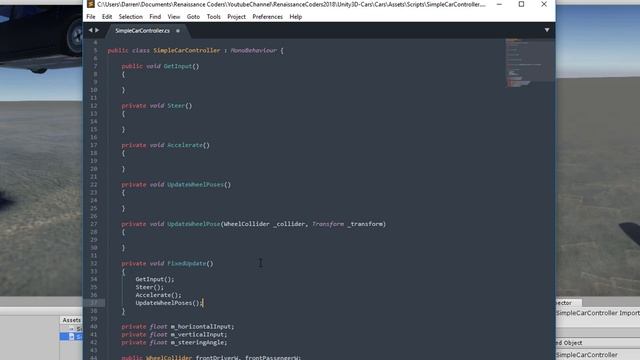
Task: Click the Sublime Text application icon
Action: coord(91,4)
